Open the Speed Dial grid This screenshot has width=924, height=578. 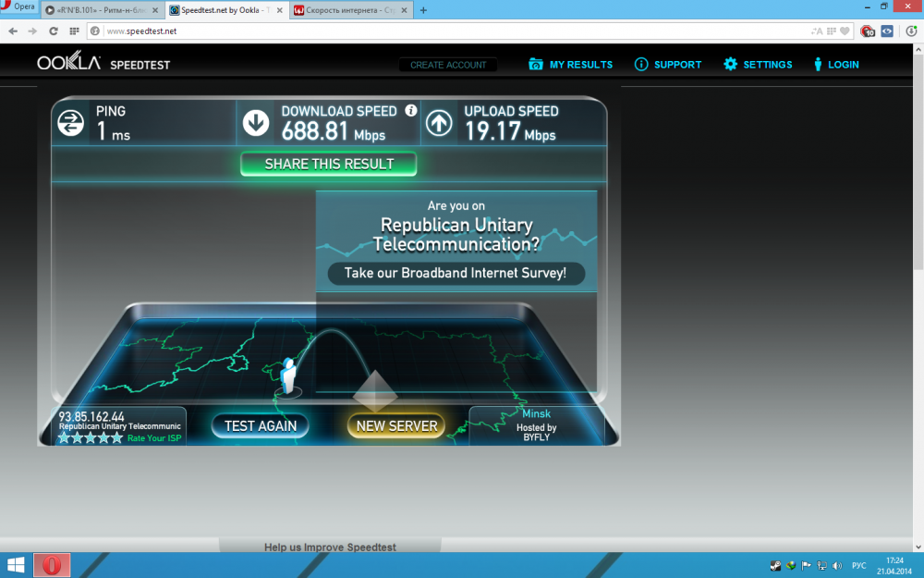coord(74,31)
